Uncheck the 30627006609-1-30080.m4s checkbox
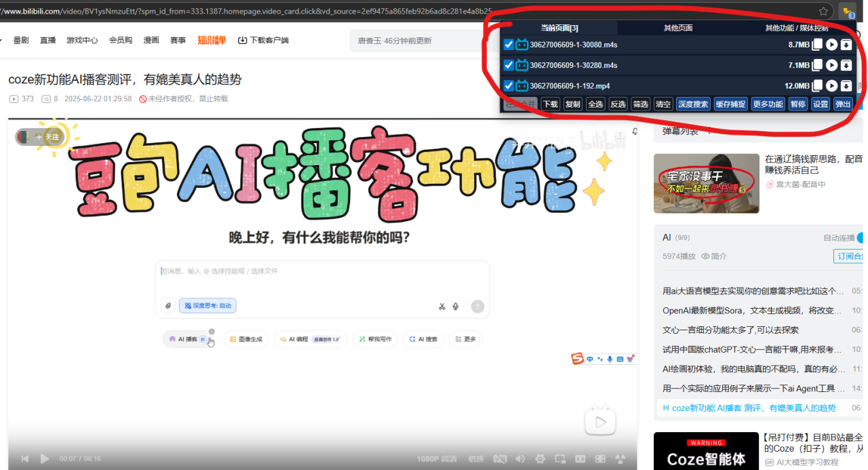The width and height of the screenshot is (868, 470). [509, 45]
